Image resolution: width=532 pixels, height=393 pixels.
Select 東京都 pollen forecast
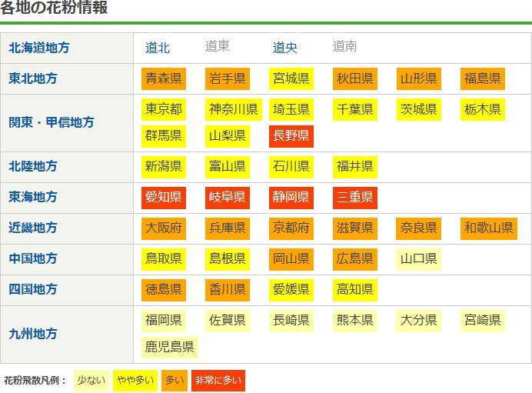tap(164, 109)
